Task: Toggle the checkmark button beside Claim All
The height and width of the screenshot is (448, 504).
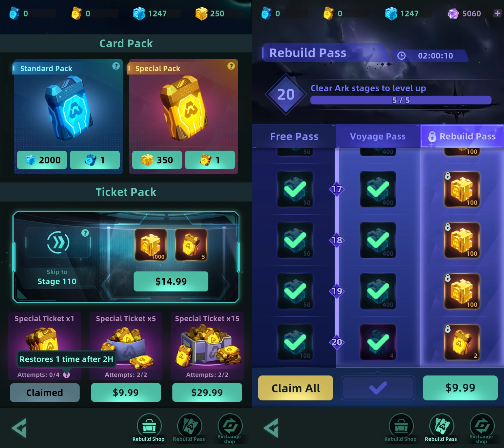Action: coord(378,388)
